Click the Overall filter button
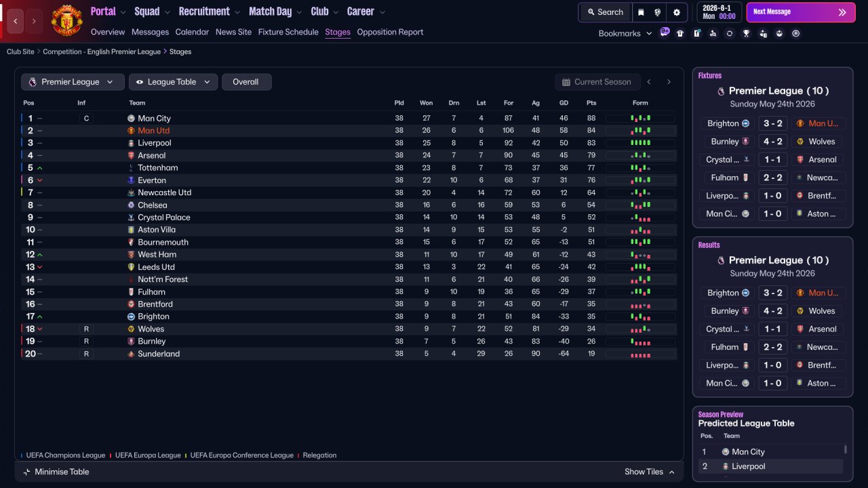 (247, 82)
